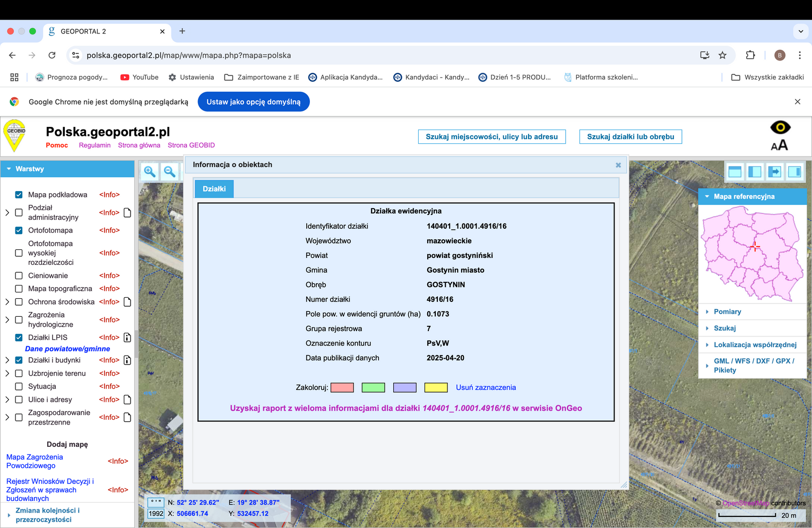Image resolution: width=812 pixels, height=528 pixels.
Task: Select the split-left panel layout icon
Action: pos(755,171)
